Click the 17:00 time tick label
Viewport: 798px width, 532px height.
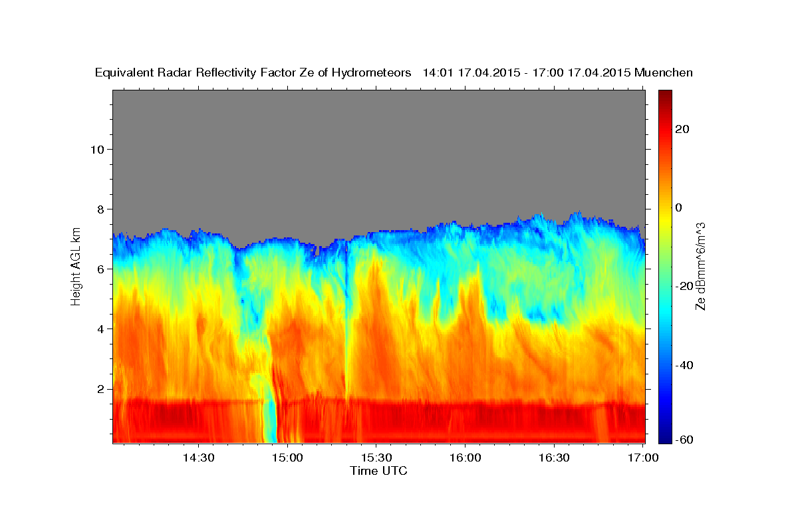pos(642,458)
